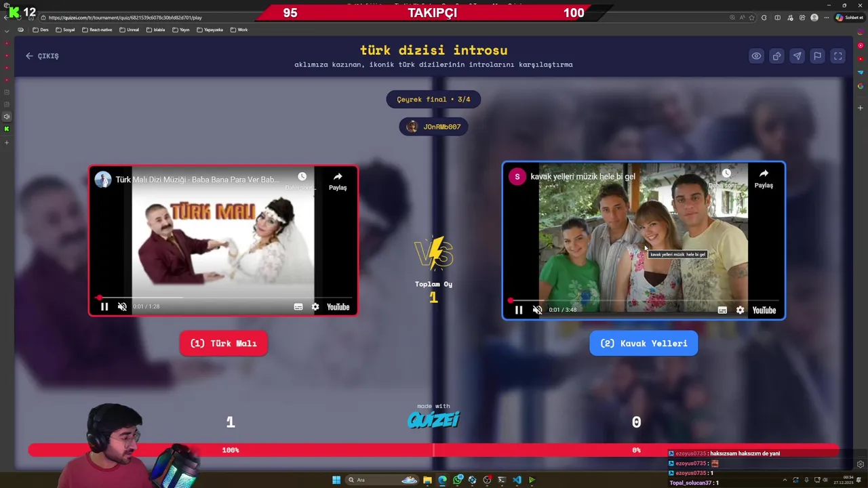Open Yapayzeka bookmark folder
Image resolution: width=868 pixels, height=488 pixels.
tap(210, 30)
